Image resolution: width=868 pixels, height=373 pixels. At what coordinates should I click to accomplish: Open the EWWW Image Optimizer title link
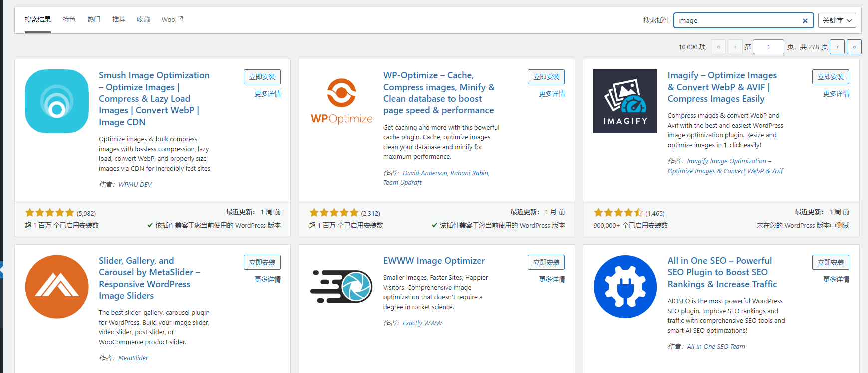click(x=434, y=261)
